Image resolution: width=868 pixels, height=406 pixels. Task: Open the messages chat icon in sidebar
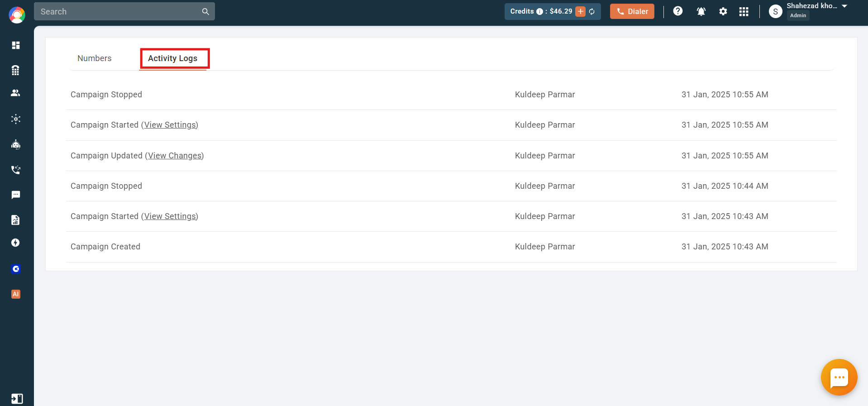(x=16, y=195)
